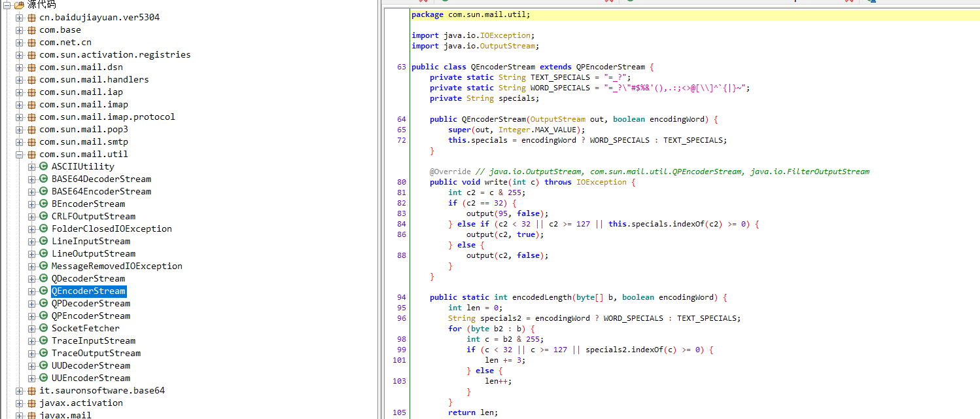Click the 源代码 folder icon

(19, 5)
